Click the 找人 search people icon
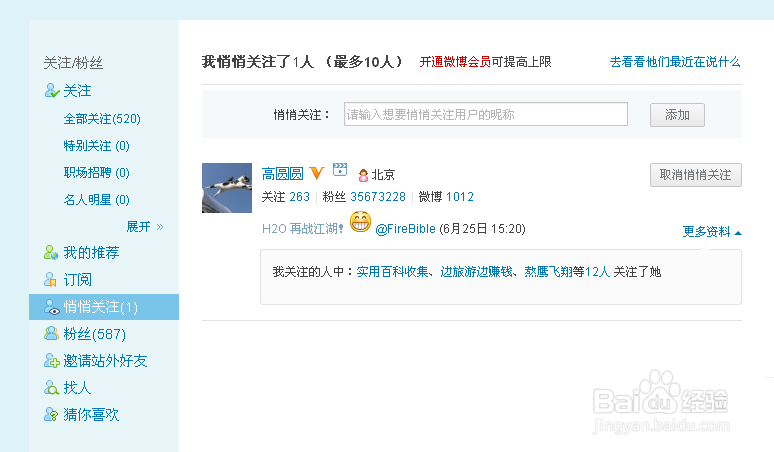The width and height of the screenshot is (774, 452). (x=51, y=387)
